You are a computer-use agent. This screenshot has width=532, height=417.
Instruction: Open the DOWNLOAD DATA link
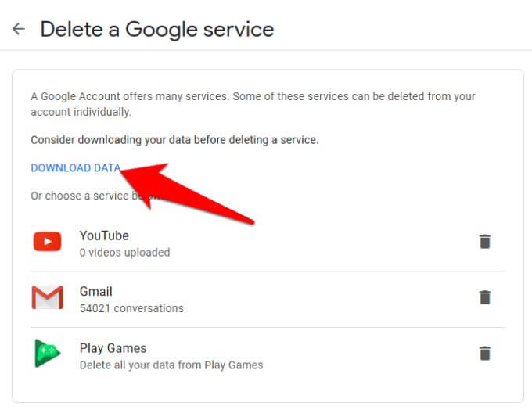click(x=75, y=167)
